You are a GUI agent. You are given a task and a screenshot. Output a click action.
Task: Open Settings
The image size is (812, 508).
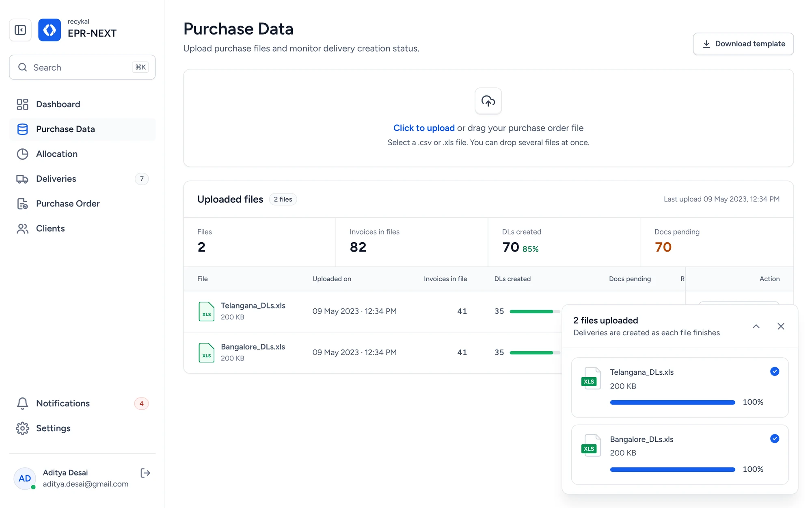[82, 428]
